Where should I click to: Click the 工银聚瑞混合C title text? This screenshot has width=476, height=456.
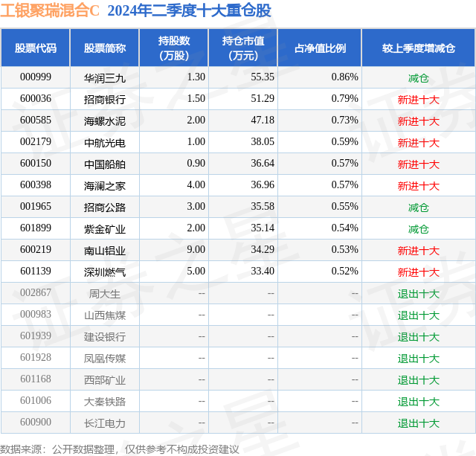[x=50, y=10]
